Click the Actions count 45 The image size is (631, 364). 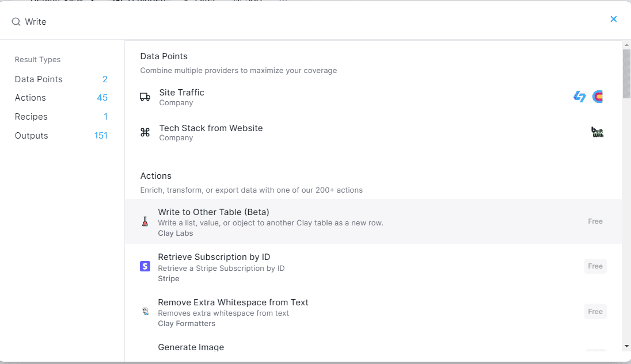(102, 98)
